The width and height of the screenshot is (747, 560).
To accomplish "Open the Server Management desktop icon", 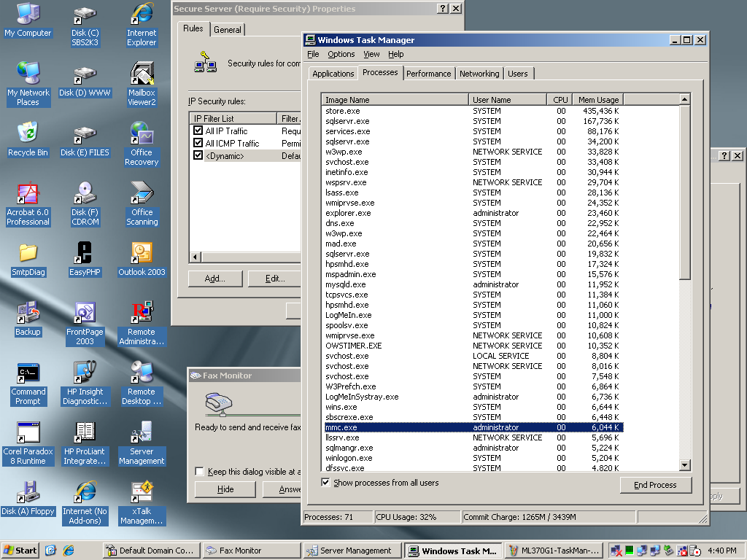I will [142, 443].
